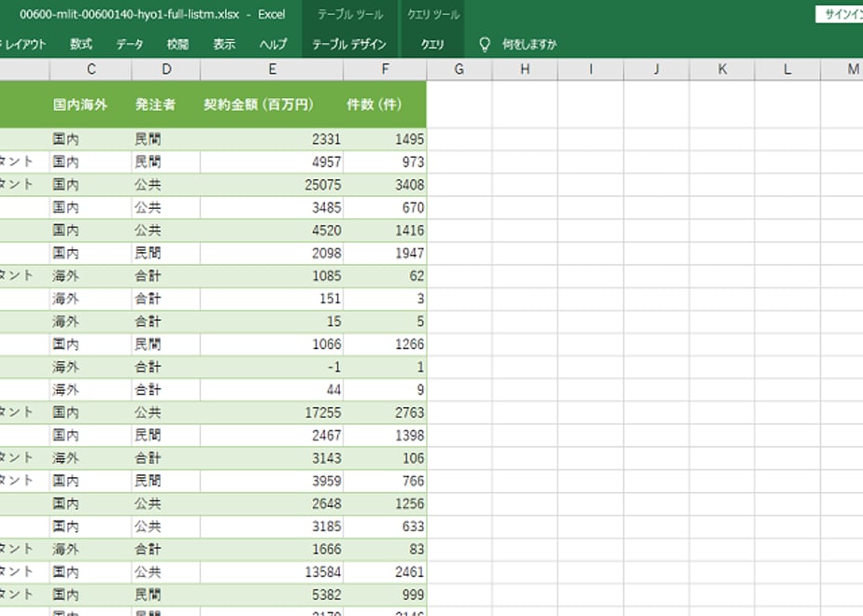Click the サインイン button
This screenshot has width=863, height=616.
[x=840, y=14]
